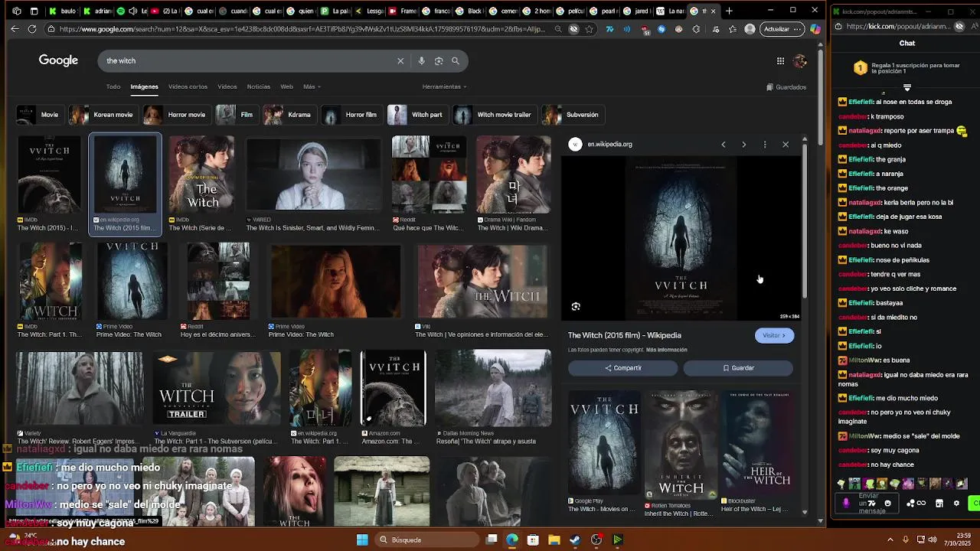Open Kick chat settings gear
Image resolution: width=980 pixels, height=551 pixels.
tap(956, 503)
